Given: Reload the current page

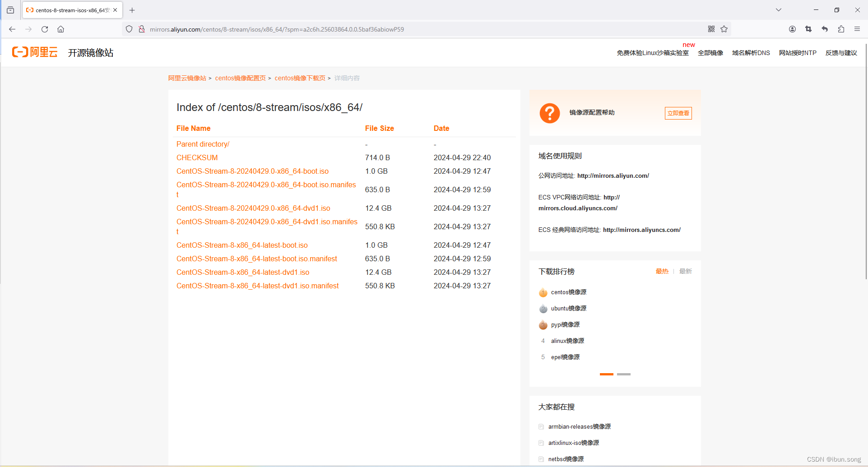Looking at the screenshot, I should pyautogui.click(x=45, y=29).
